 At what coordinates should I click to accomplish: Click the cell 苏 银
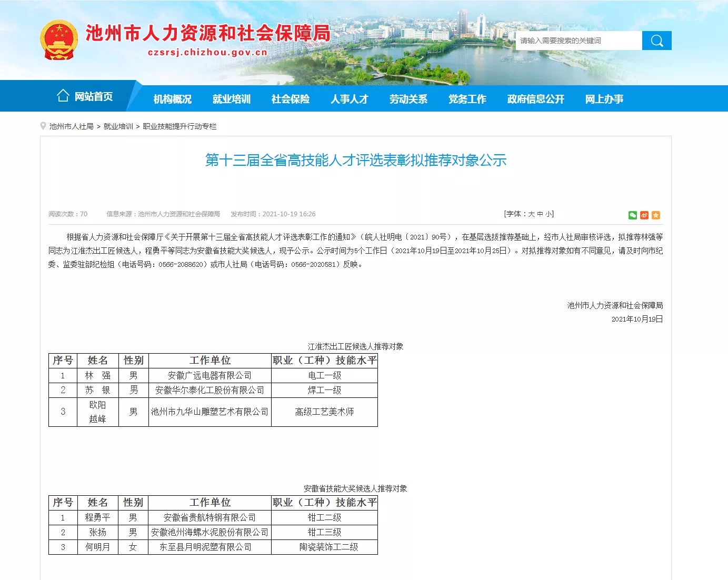(x=98, y=390)
